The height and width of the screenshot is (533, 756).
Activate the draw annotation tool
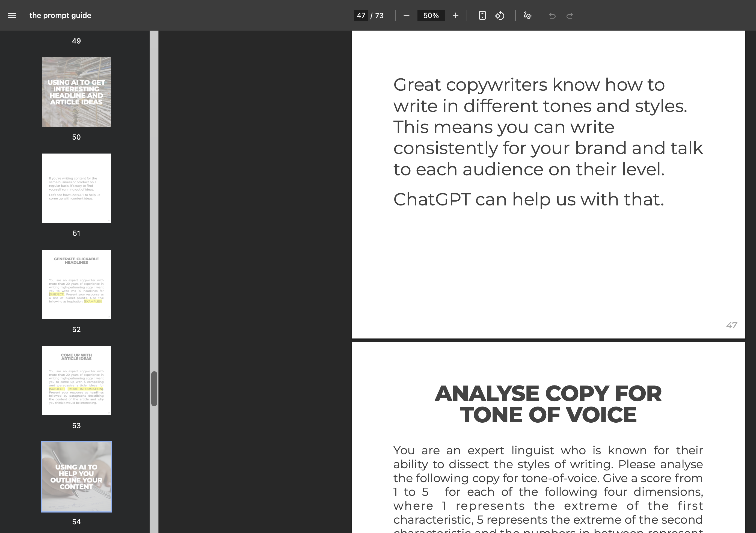click(527, 16)
